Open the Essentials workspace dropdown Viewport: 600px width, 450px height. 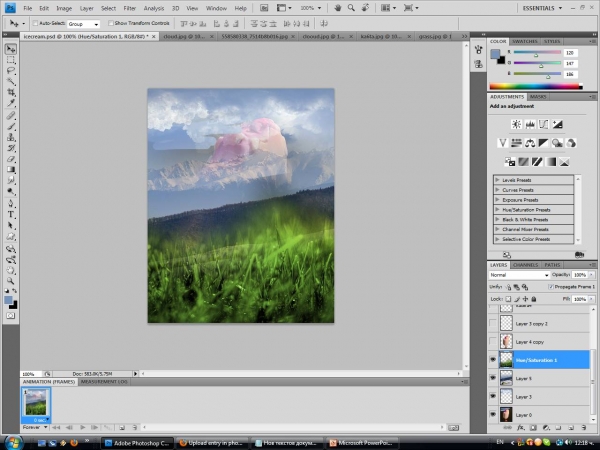[x=542, y=8]
